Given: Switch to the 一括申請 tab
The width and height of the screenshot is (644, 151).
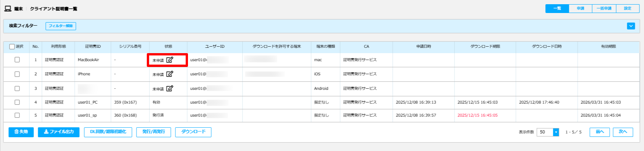Looking at the screenshot, I should tap(604, 8).
